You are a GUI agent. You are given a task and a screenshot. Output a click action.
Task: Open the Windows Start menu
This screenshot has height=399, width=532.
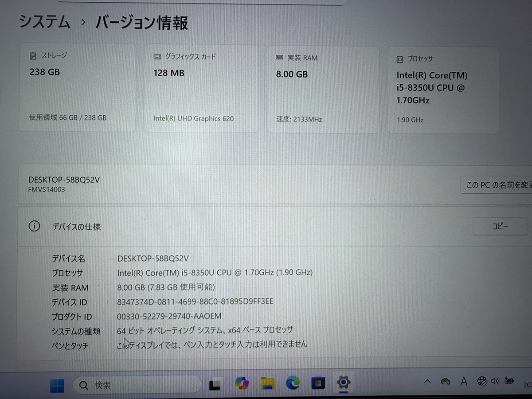click(57, 385)
